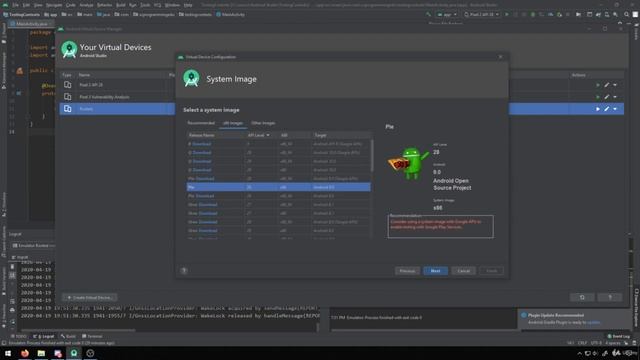Click the Previous button in the dialog
Viewport: 640px width, 360px height.
407,271
